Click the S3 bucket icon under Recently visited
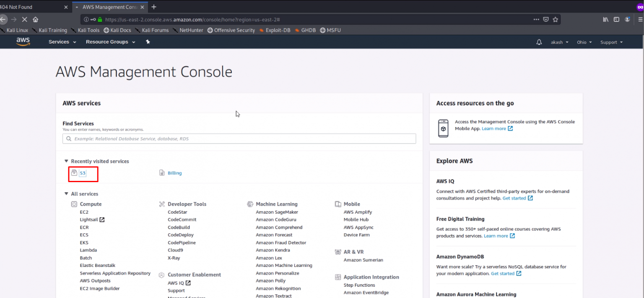644x298 pixels. tap(73, 173)
